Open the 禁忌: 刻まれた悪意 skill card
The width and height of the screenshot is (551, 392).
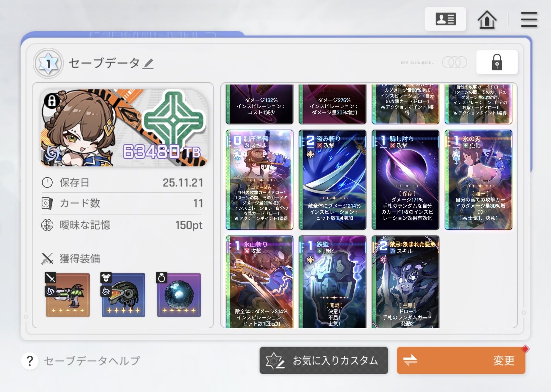tap(405, 282)
